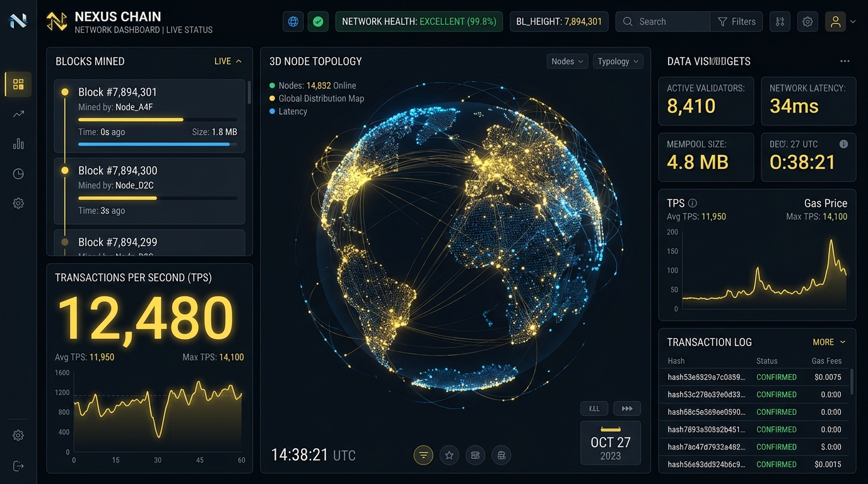The image size is (868, 484).
Task: Toggle the Latency legend item
Action: [288, 112]
